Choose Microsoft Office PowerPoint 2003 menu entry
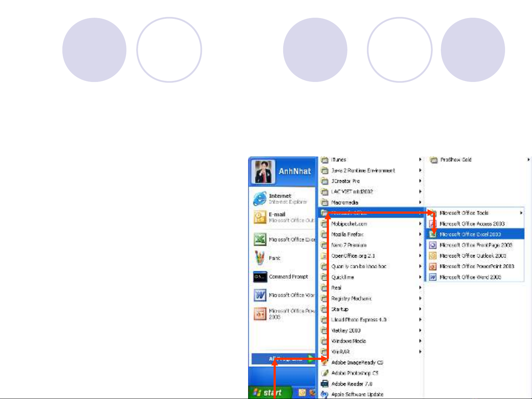Viewport: 532px width, 399px height. 477,266
